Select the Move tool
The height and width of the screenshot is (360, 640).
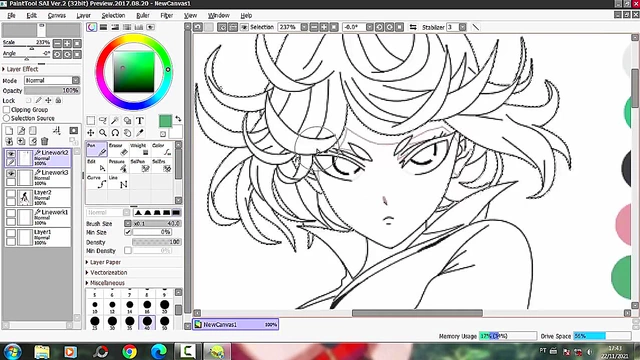click(x=91, y=133)
